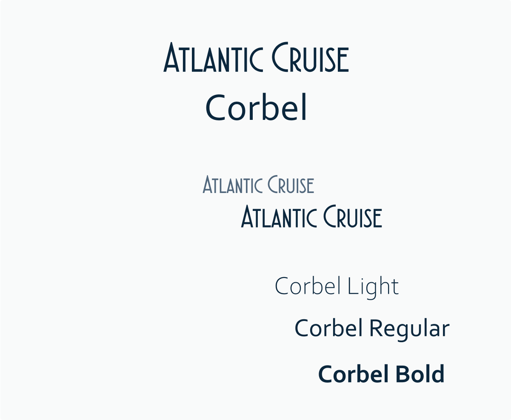Select the word Bold in Corbel Bold
Viewport: 511px width, 420px height.
[x=419, y=374]
